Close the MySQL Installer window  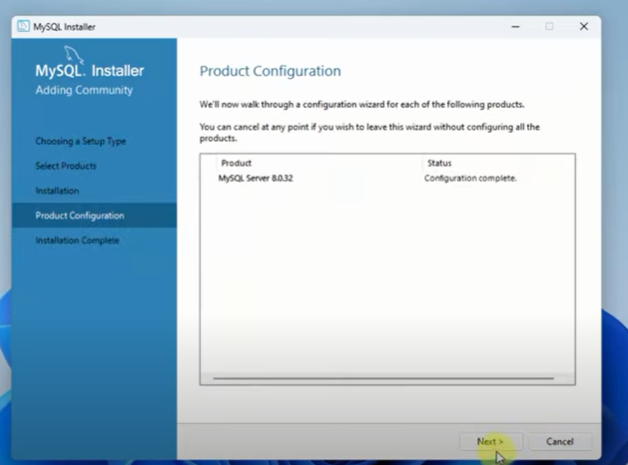[584, 27]
